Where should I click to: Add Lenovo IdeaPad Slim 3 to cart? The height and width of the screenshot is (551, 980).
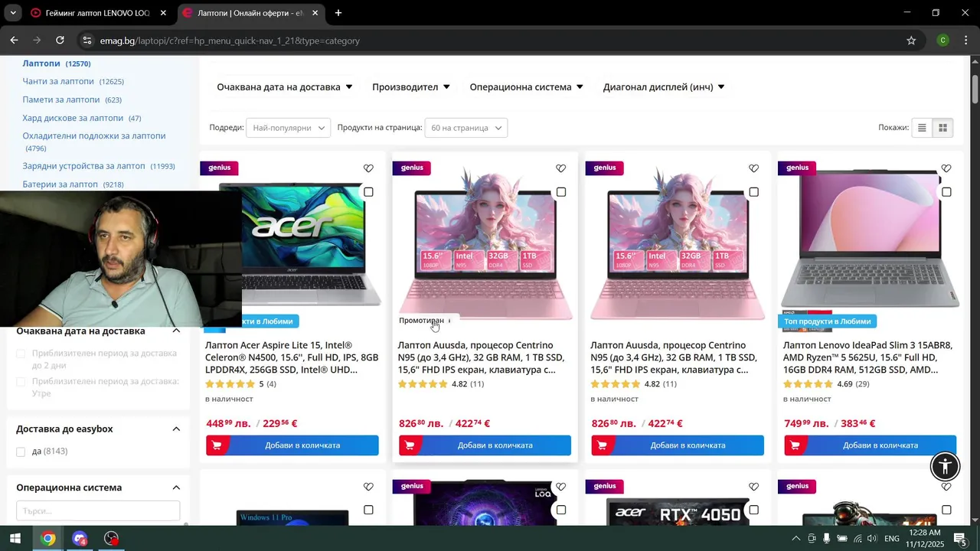pyautogui.click(x=871, y=445)
